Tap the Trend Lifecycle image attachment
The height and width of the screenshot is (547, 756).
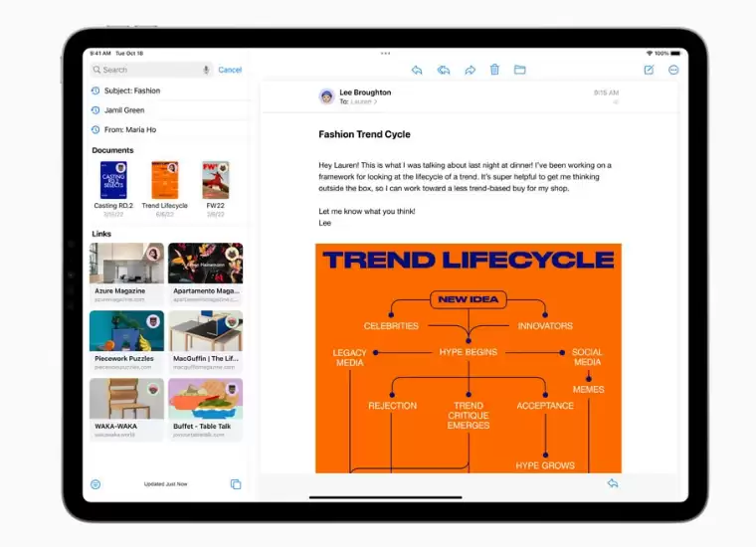click(469, 358)
